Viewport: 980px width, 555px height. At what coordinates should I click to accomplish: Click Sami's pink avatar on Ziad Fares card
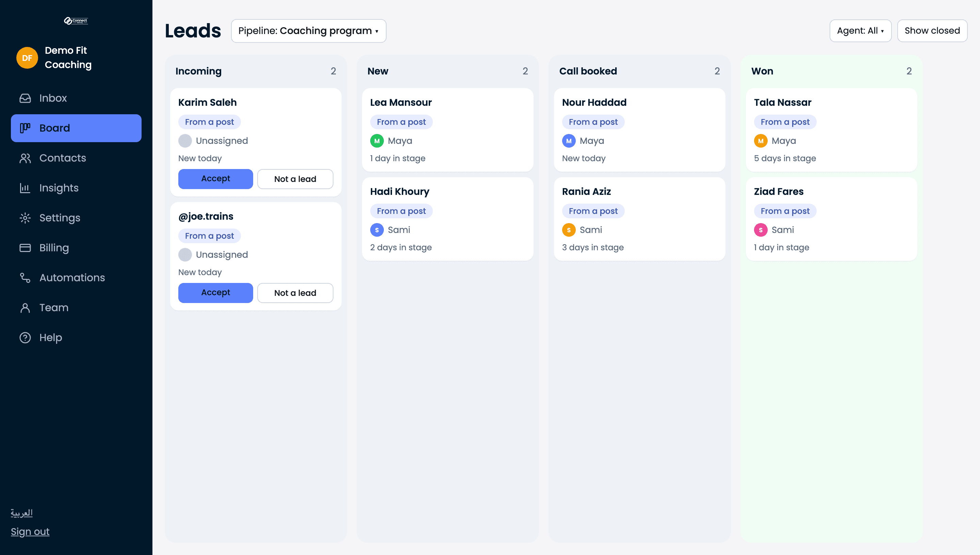click(x=761, y=230)
